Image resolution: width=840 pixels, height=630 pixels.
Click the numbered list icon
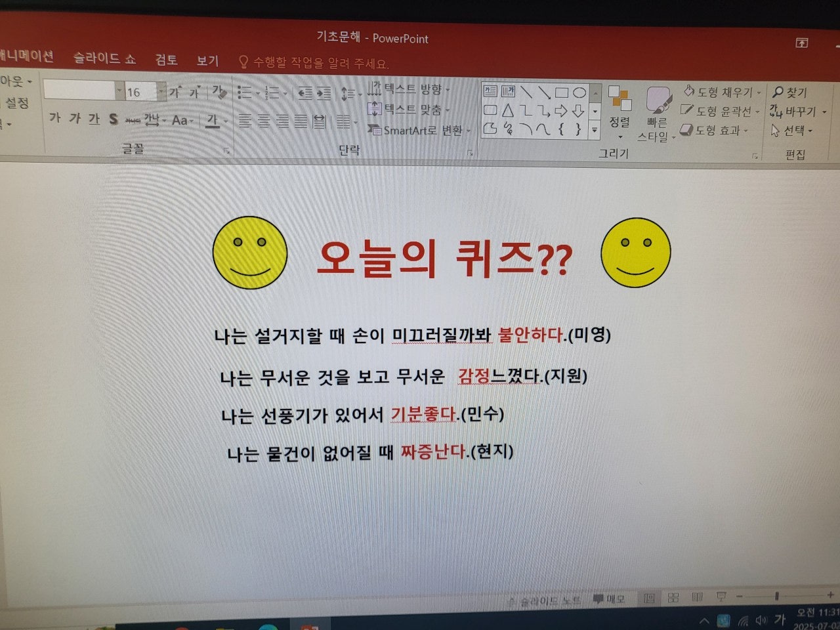pos(271,93)
